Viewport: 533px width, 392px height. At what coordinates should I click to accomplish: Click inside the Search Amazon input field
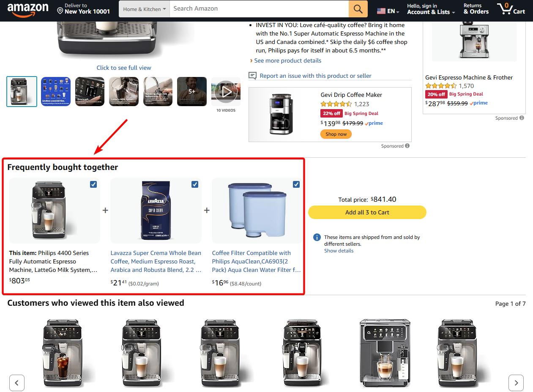click(x=259, y=9)
